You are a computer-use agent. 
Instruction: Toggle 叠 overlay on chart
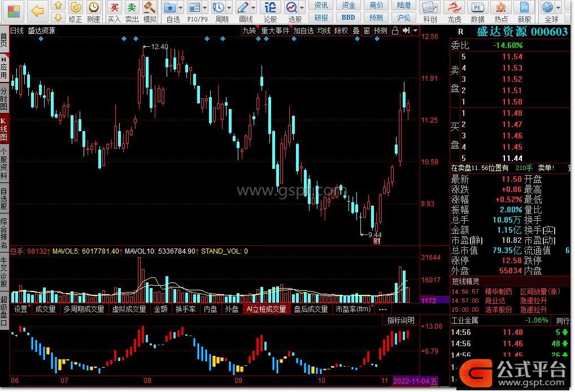point(356,31)
